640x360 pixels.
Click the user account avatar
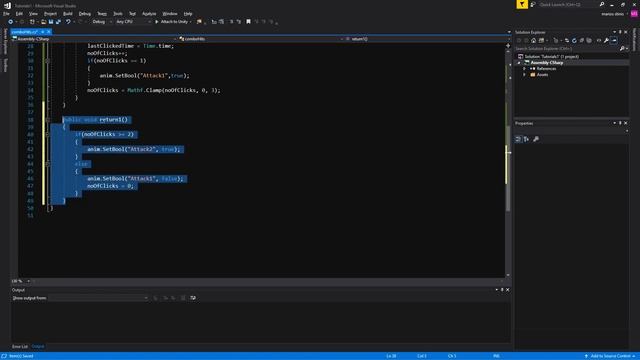click(x=634, y=13)
